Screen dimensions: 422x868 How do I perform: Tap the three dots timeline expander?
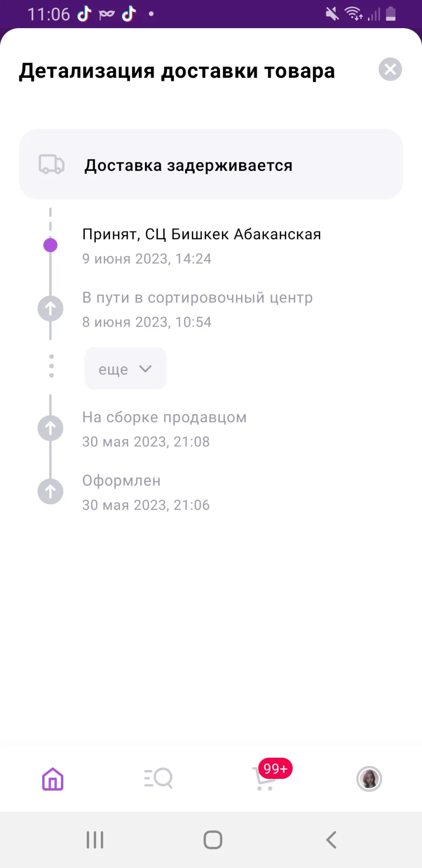coord(51,366)
